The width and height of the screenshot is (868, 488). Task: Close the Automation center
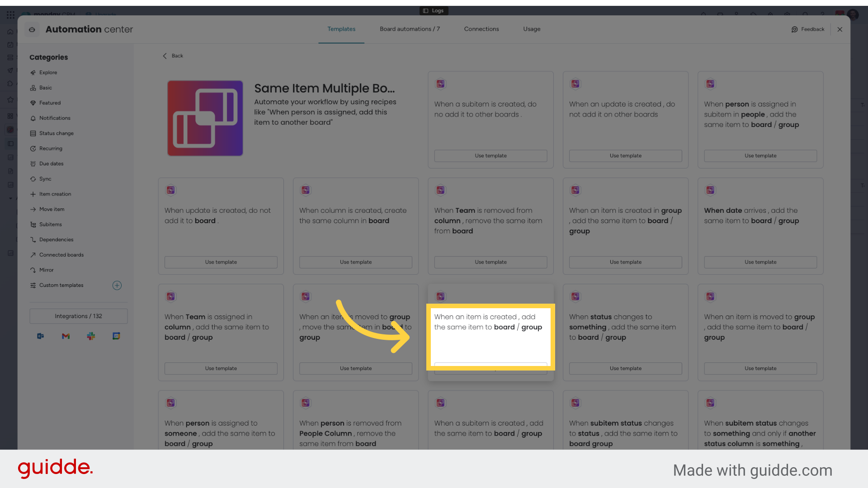(840, 29)
